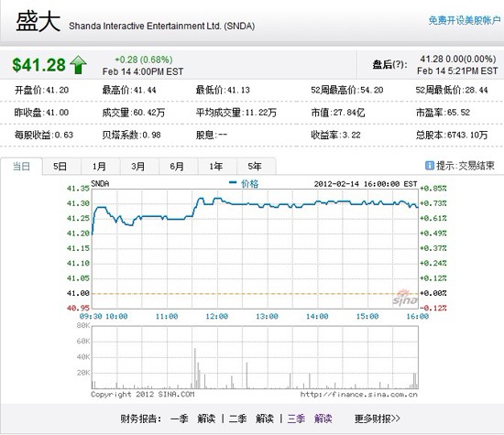
Task: Click the http://finance.sina.com.cn chart footer text
Action: [x=359, y=395]
